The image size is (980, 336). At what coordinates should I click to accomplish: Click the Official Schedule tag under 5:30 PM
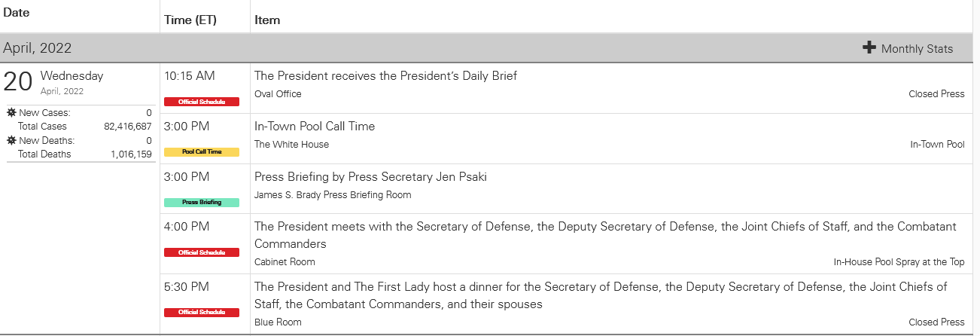202,313
